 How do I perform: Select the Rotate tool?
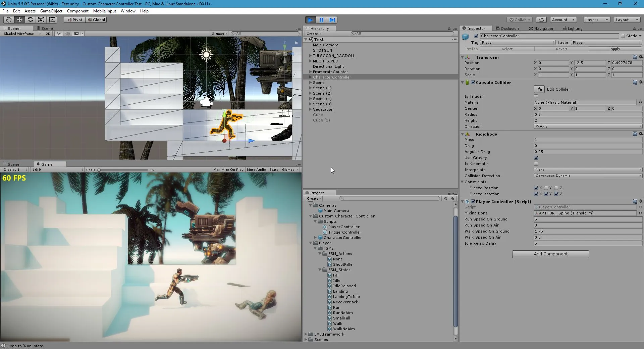click(x=30, y=20)
